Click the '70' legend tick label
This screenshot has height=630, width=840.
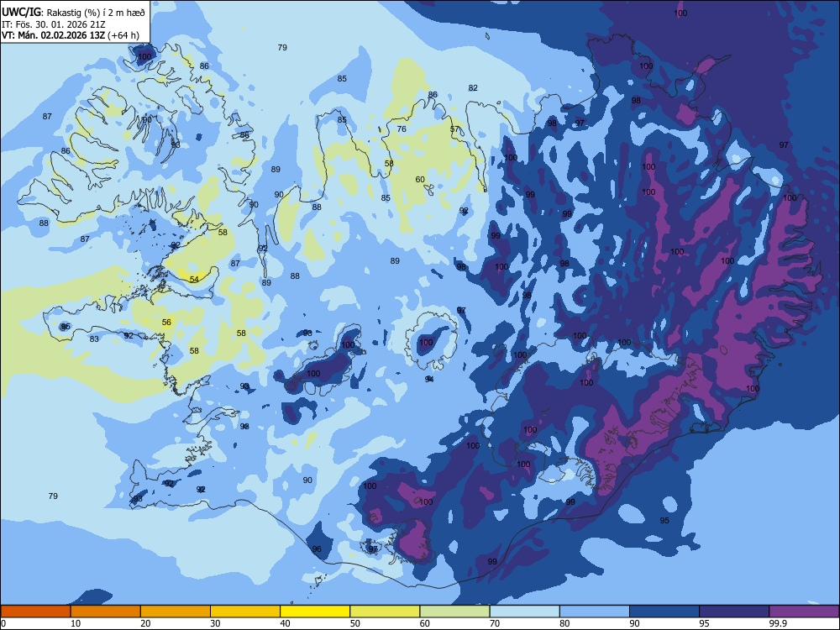pyautogui.click(x=495, y=623)
